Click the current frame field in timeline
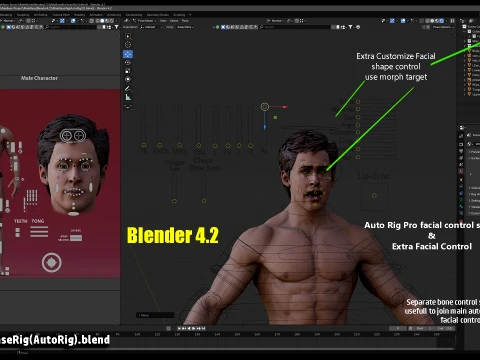The width and height of the screenshot is (480, 360). click(398, 328)
